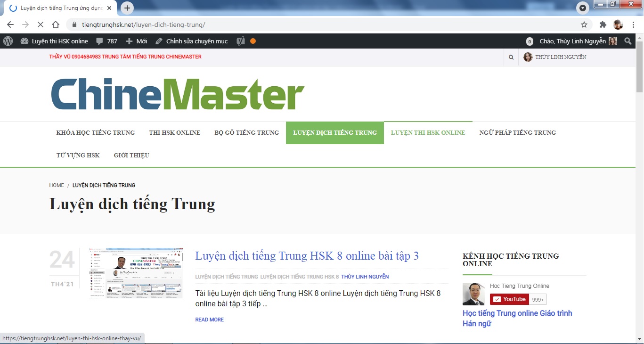Open the WordPress logo menu in admin bar
The height and width of the screenshot is (344, 644).
[x=8, y=41]
